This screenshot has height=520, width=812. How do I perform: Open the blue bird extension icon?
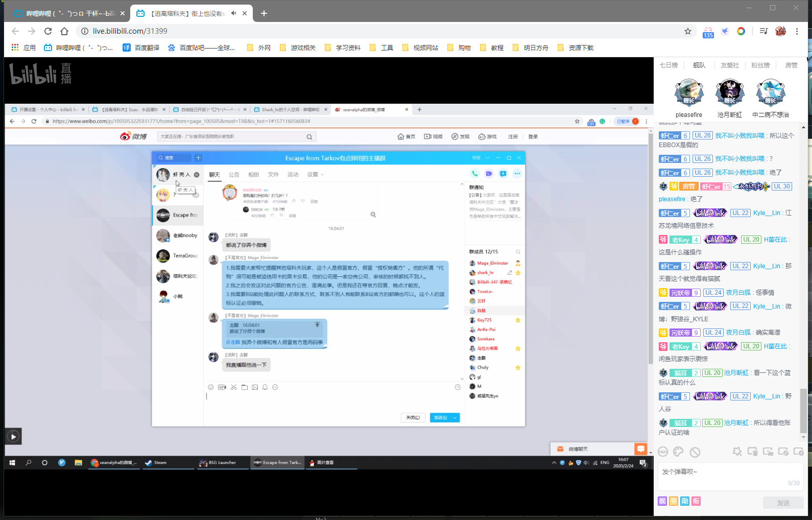point(725,31)
